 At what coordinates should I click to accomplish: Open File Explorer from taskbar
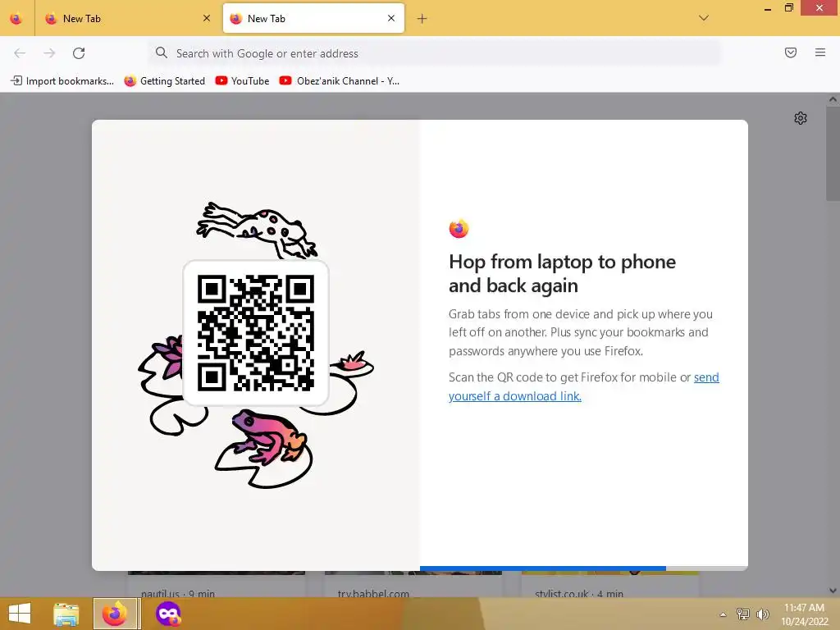pos(66,614)
